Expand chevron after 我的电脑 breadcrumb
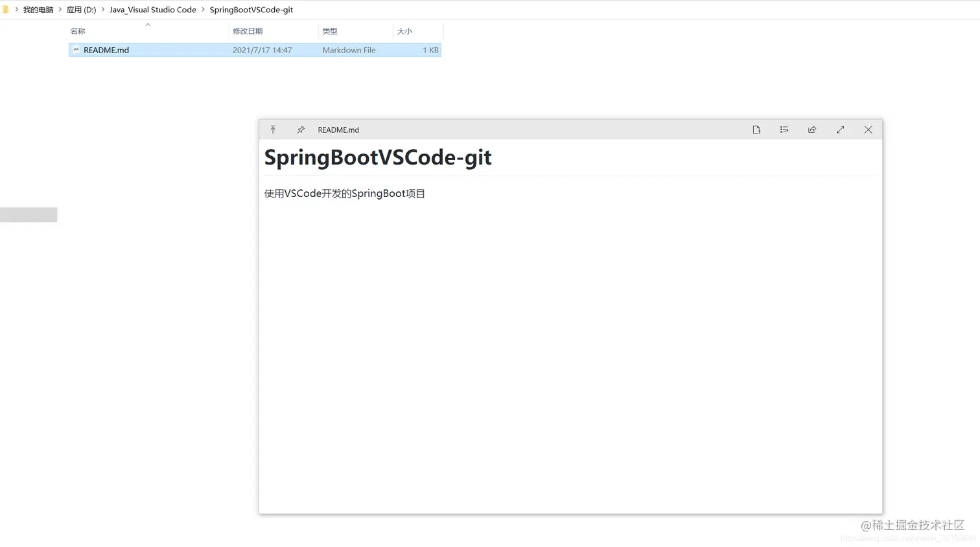980x547 pixels. coord(60,10)
